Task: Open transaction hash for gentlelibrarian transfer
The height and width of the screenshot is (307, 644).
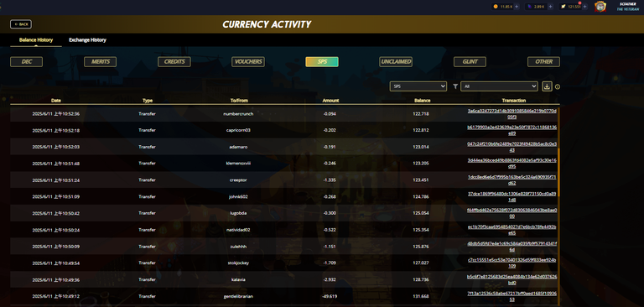Action: (512, 296)
